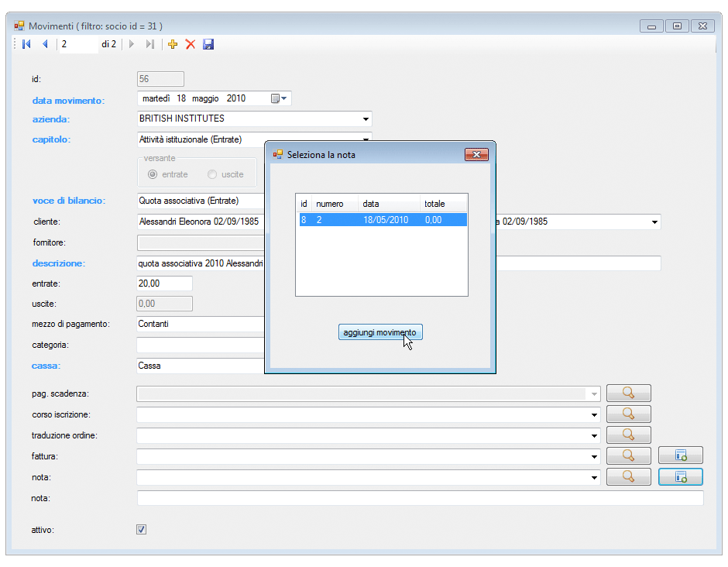The height and width of the screenshot is (567, 728).
Task: Go to previous record arrow
Action: (45, 44)
